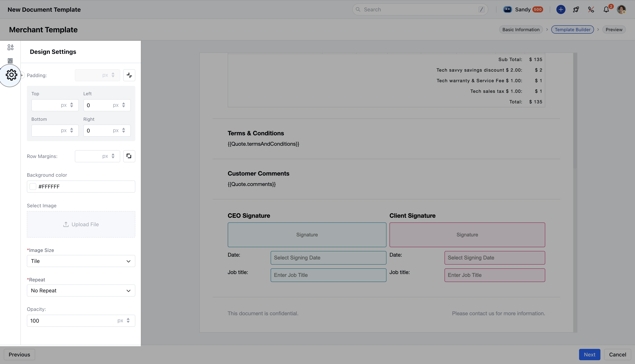Click Client Select Signing Date field
The height and width of the screenshot is (364, 635).
pyautogui.click(x=495, y=258)
